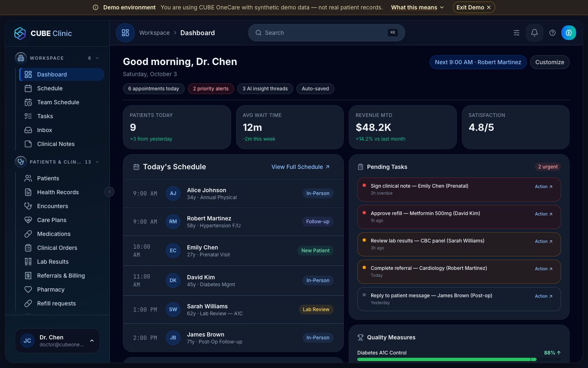The width and height of the screenshot is (588, 368).
Task: Click the Diabetes A1C Control progress bar
Action: tap(459, 359)
